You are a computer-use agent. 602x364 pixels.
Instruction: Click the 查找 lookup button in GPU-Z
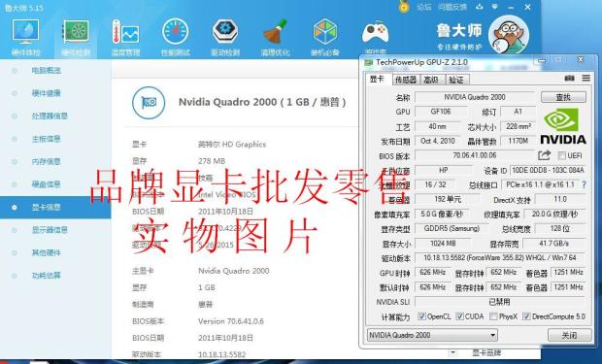pyautogui.click(x=563, y=97)
